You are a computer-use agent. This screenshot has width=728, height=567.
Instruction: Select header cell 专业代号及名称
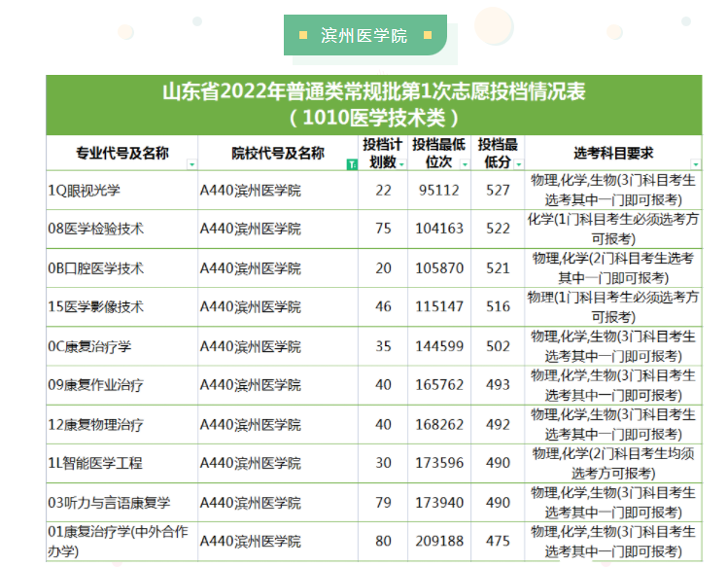click(121, 153)
